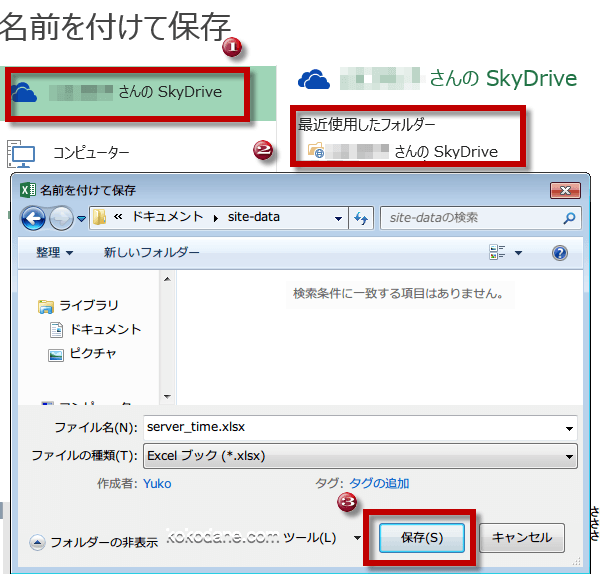
Task: Click the ピクチャ picture icon in tree
Action: tap(56, 355)
